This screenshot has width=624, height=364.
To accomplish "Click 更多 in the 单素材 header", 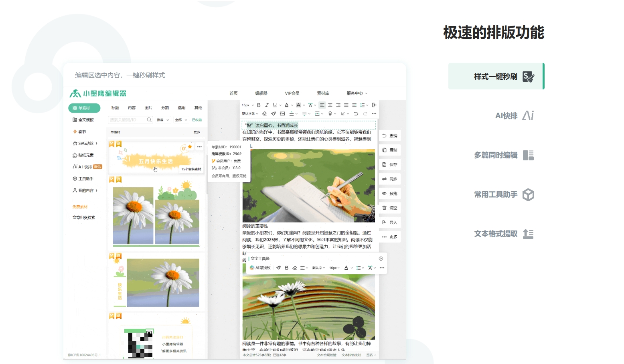I will tap(197, 132).
